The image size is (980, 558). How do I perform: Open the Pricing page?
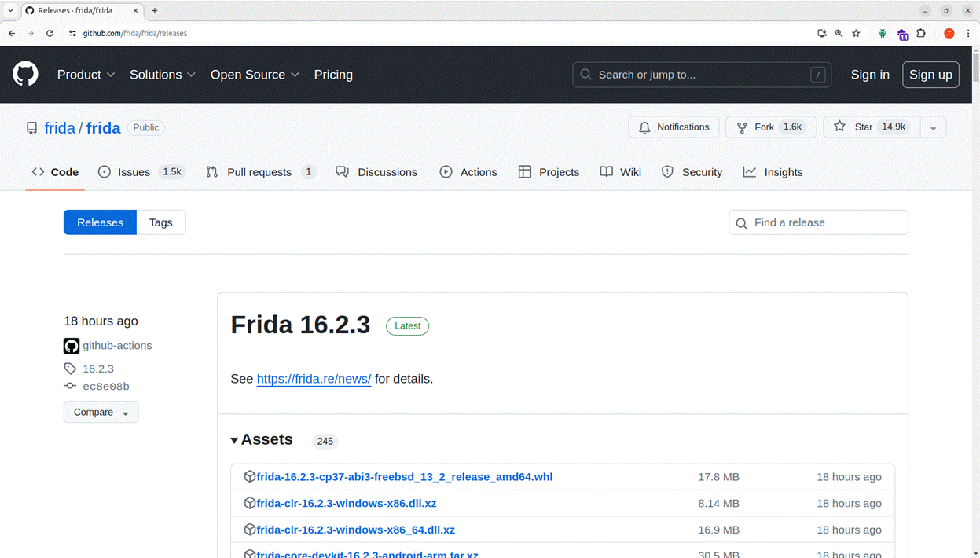333,75
